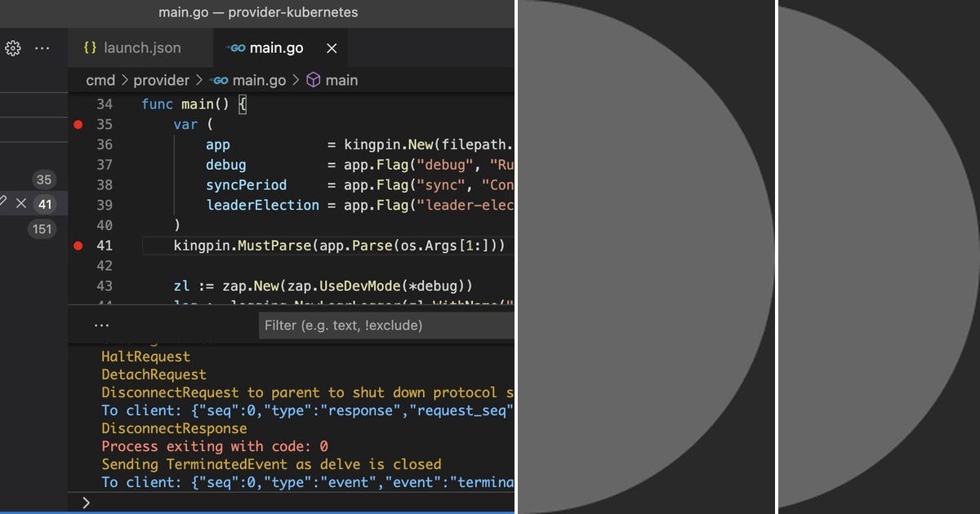Click the symbol icon beside main in breadcrumb
980x514 pixels.
pos(314,80)
